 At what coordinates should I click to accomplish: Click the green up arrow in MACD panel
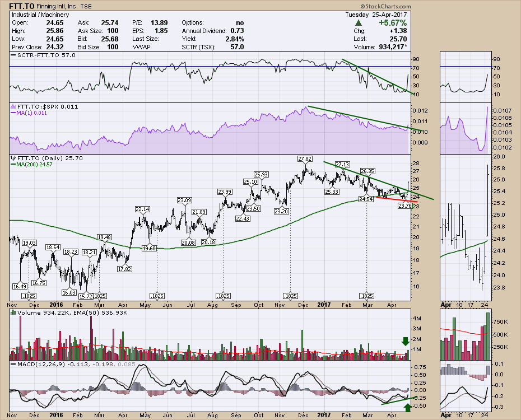pyautogui.click(x=408, y=408)
